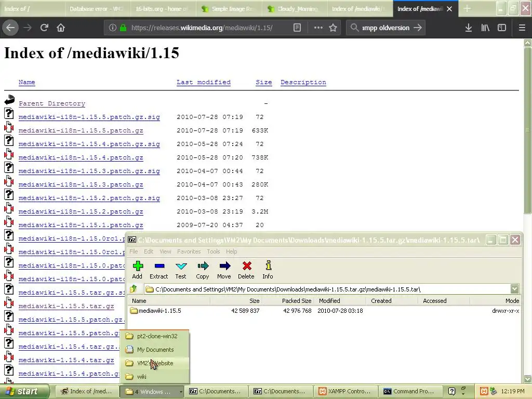Expand the grouped Windows Explorer taskbar button
532x399 pixels.
[152, 392]
